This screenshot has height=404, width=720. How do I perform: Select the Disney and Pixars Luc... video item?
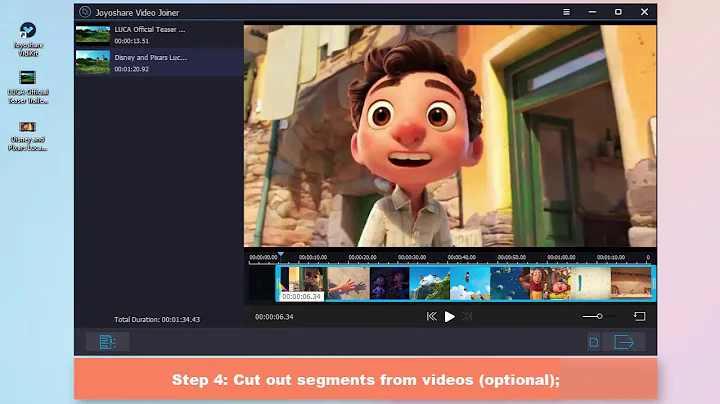(x=159, y=62)
